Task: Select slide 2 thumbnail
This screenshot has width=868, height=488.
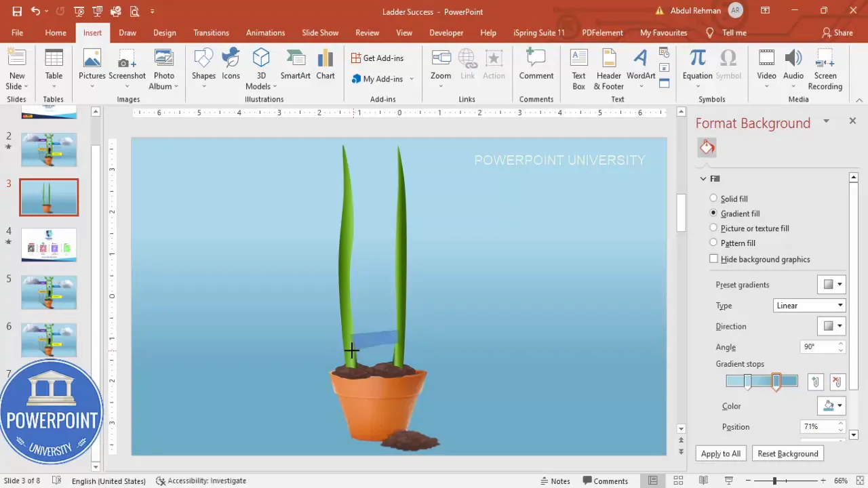Action: (x=49, y=150)
